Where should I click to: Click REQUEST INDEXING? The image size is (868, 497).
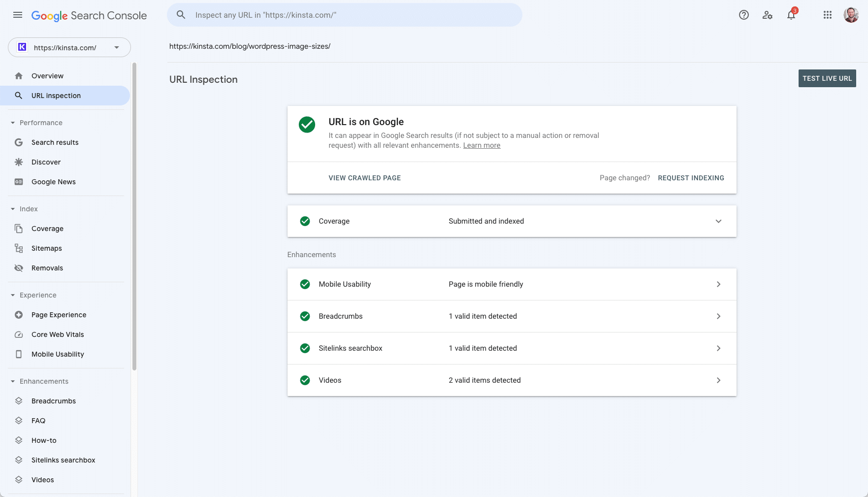click(x=691, y=178)
